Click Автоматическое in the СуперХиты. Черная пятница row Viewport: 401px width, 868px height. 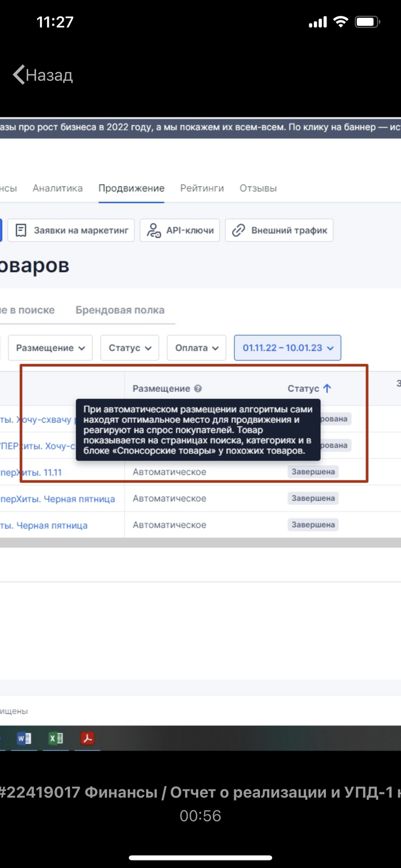click(x=170, y=498)
